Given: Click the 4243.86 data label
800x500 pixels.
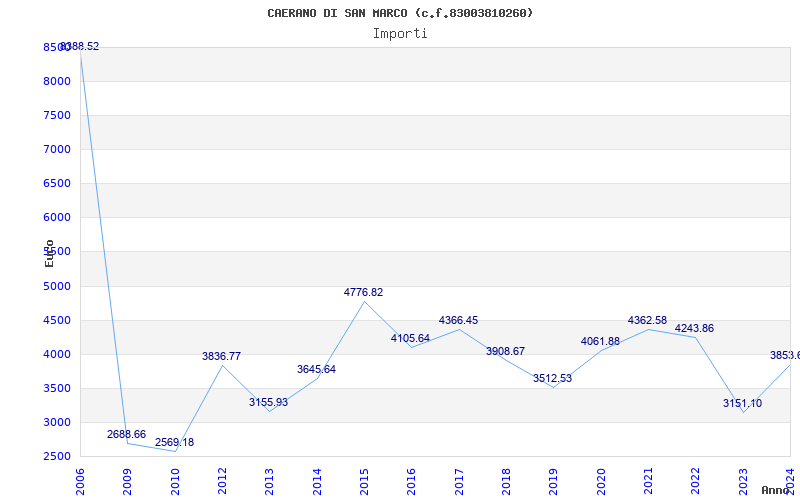Looking at the screenshot, I should pos(694,329).
